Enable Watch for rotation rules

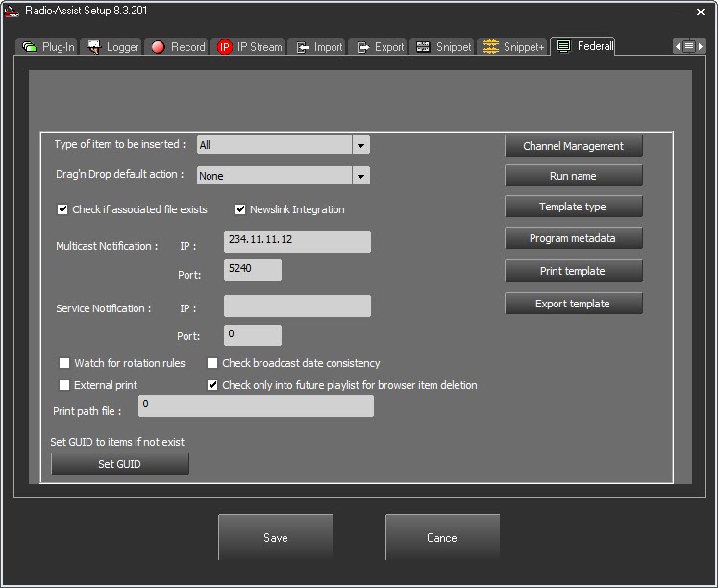pyautogui.click(x=65, y=363)
